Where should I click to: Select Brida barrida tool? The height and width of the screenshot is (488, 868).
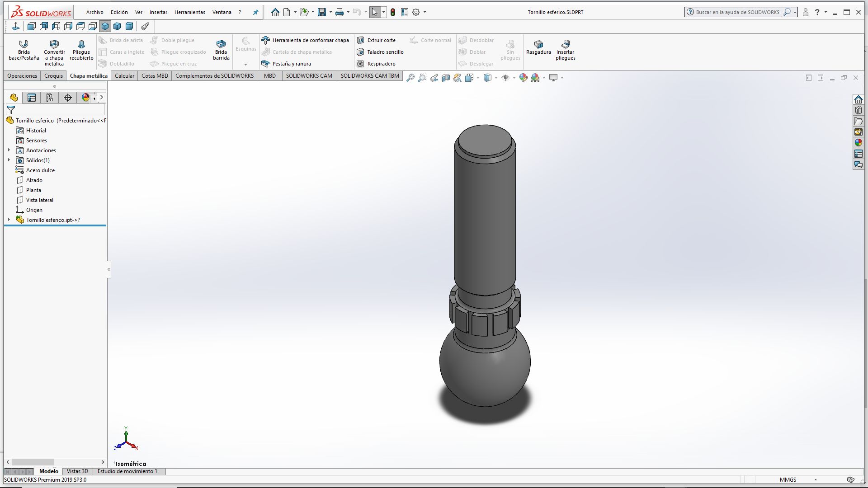[221, 44]
